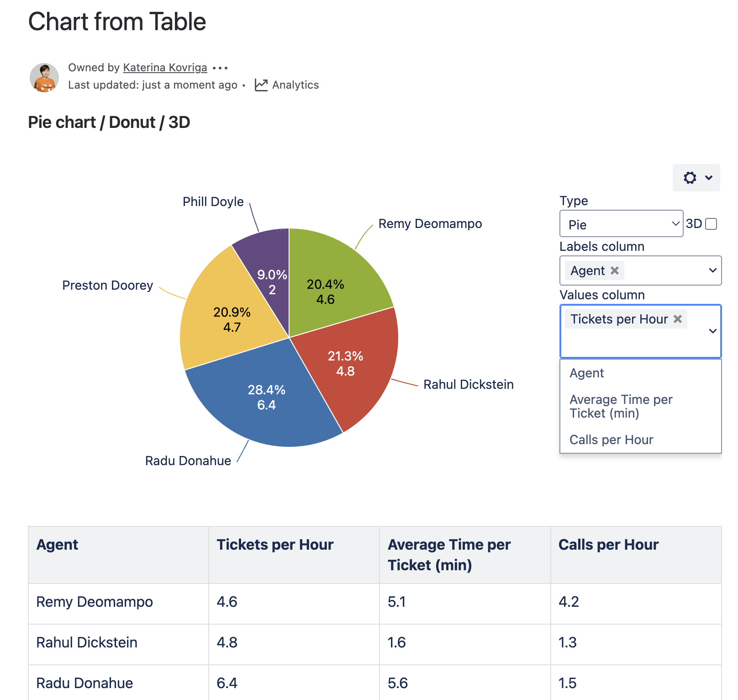The width and height of the screenshot is (738, 700).
Task: Collapse the Values column dropdown arrow
Action: point(712,331)
